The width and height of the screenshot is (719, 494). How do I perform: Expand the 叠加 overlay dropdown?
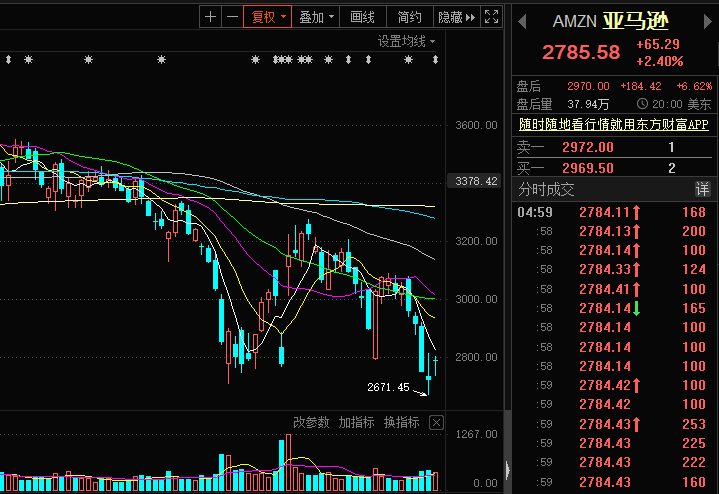[317, 17]
